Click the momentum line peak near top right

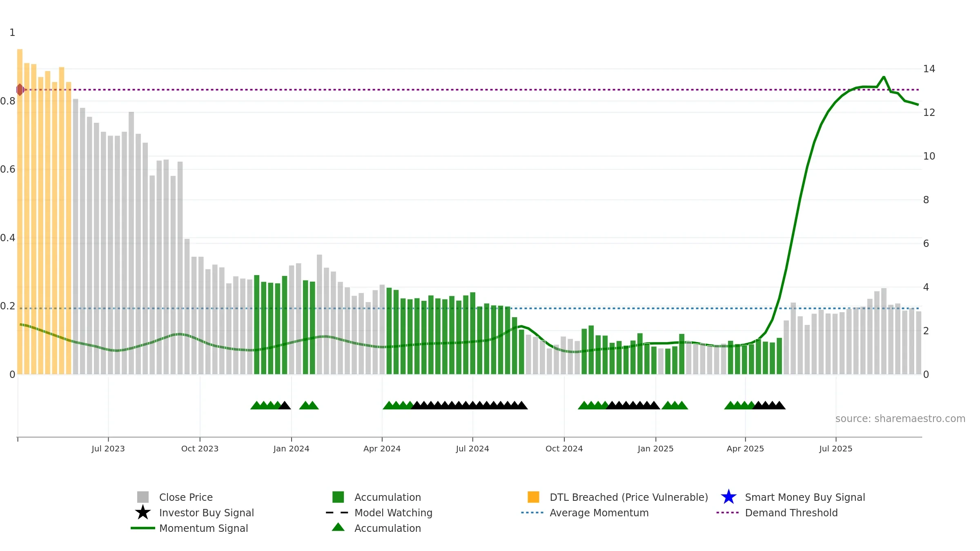click(884, 77)
